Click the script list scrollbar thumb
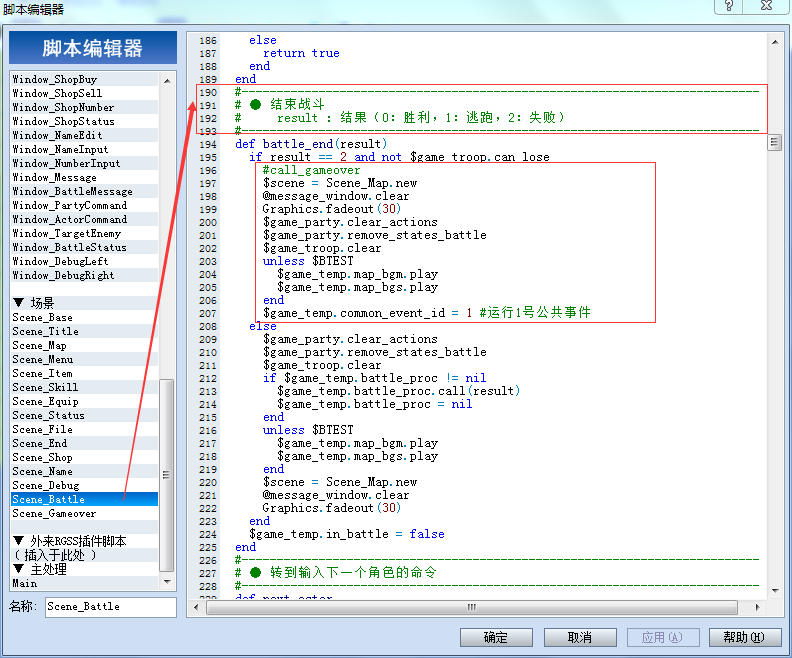 pos(166,475)
